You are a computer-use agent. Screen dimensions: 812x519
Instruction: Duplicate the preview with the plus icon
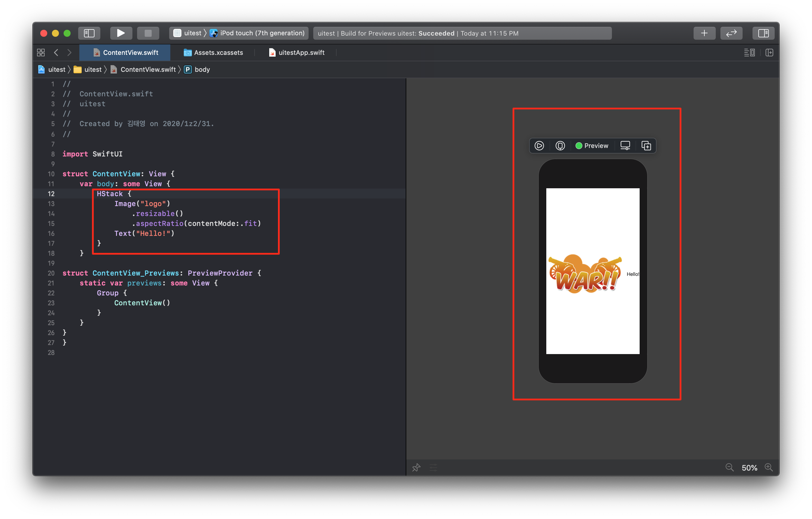tap(646, 146)
